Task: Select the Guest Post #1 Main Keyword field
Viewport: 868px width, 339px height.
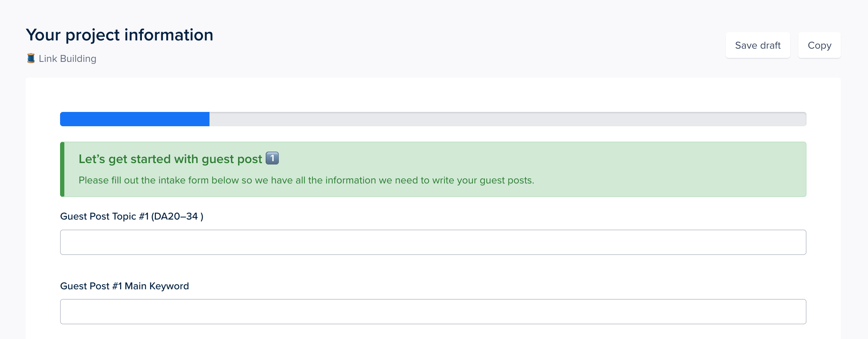Action: coord(433,311)
